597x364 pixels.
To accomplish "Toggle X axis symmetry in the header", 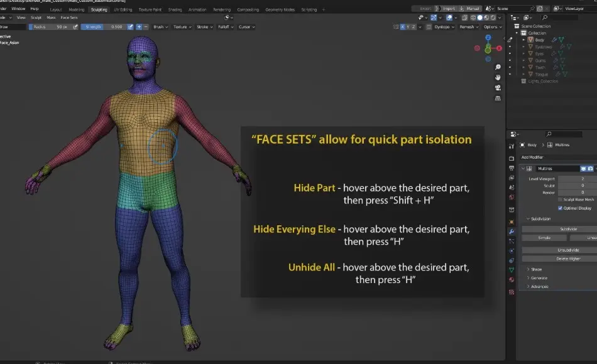I will pyautogui.click(x=402, y=26).
